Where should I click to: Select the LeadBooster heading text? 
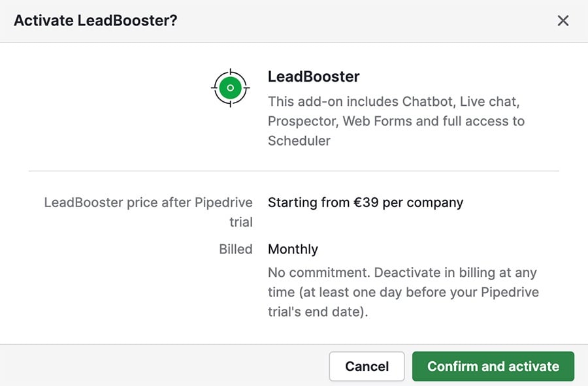click(314, 76)
